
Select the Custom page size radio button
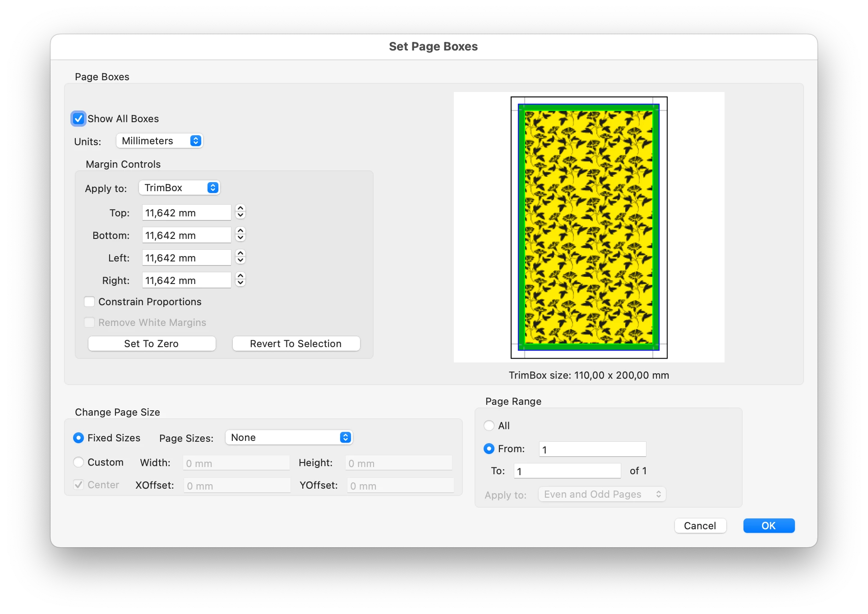pyautogui.click(x=78, y=462)
